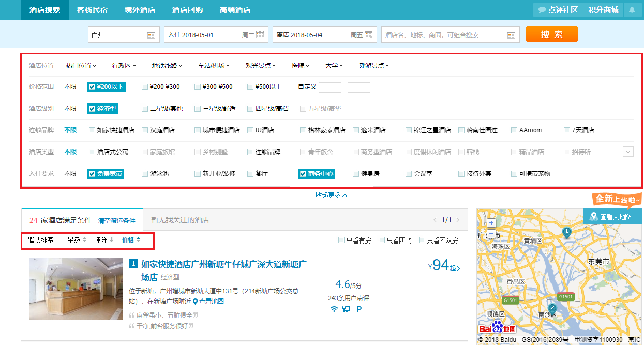This screenshot has height=346, width=644.
Task: Click map marker number 1
Action: point(567,231)
